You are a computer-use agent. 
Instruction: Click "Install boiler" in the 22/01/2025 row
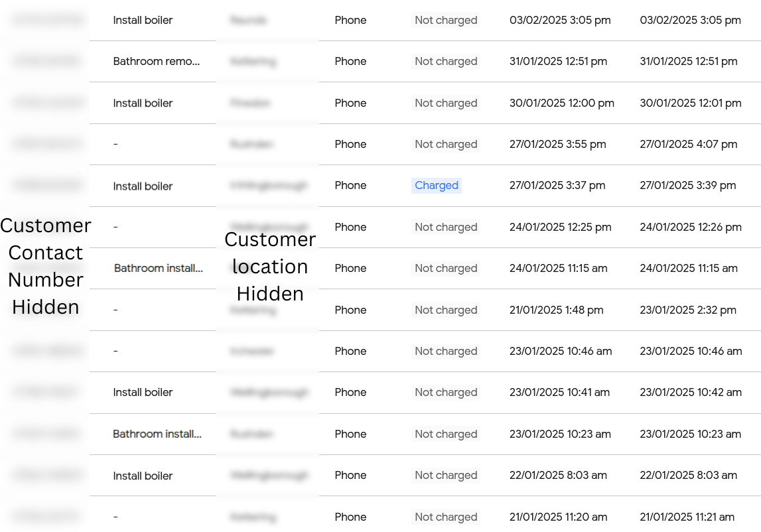pyautogui.click(x=143, y=476)
